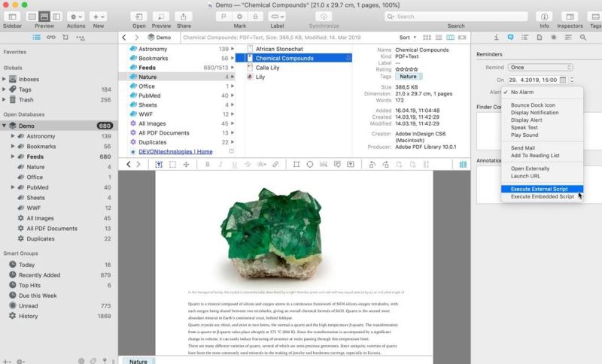Expand the Tags group in sidebar
Screen dimensions: 602x364
click(4, 89)
